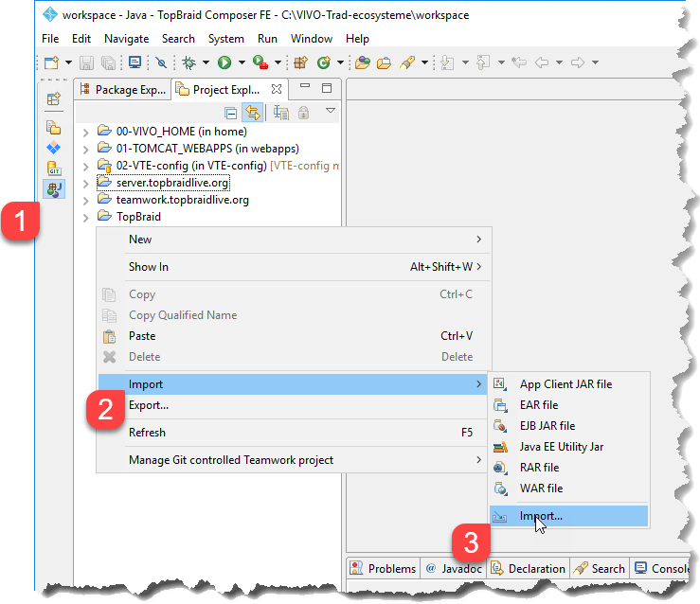Click the Search flashlight toolbar icon

(x=407, y=62)
